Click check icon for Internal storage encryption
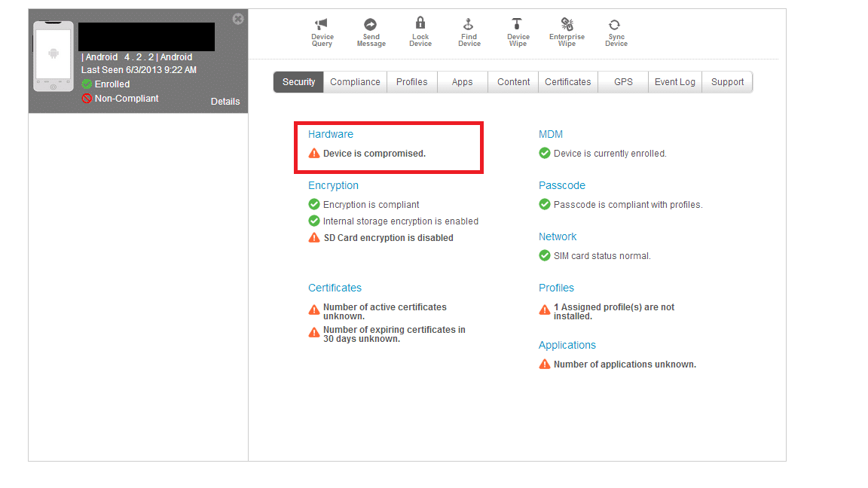The width and height of the screenshot is (868, 488). pos(314,221)
